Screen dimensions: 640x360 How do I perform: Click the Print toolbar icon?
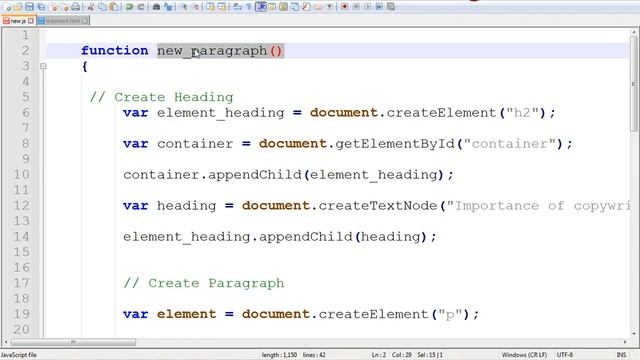pyautogui.click(x=76, y=7)
